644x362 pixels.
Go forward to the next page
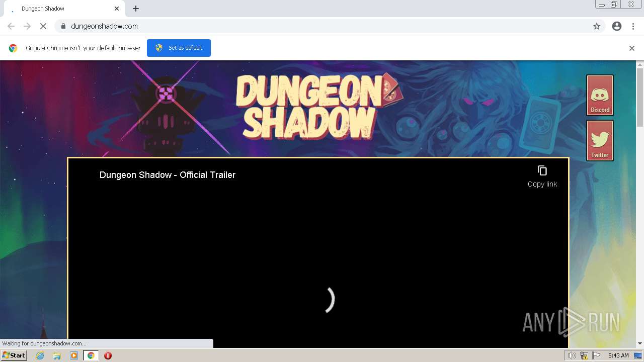[x=27, y=26]
